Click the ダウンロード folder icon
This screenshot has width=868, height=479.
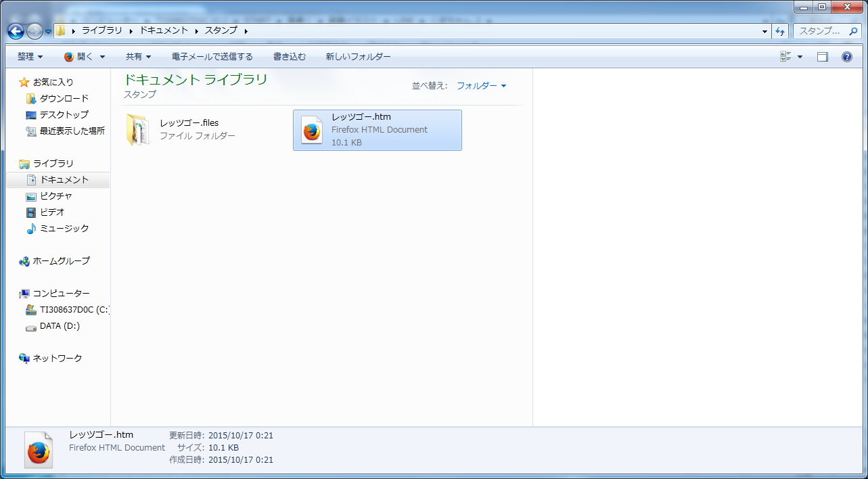click(x=30, y=98)
